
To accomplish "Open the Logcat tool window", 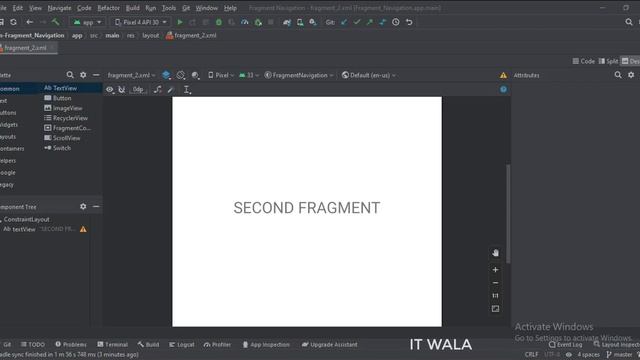I will coord(182,344).
